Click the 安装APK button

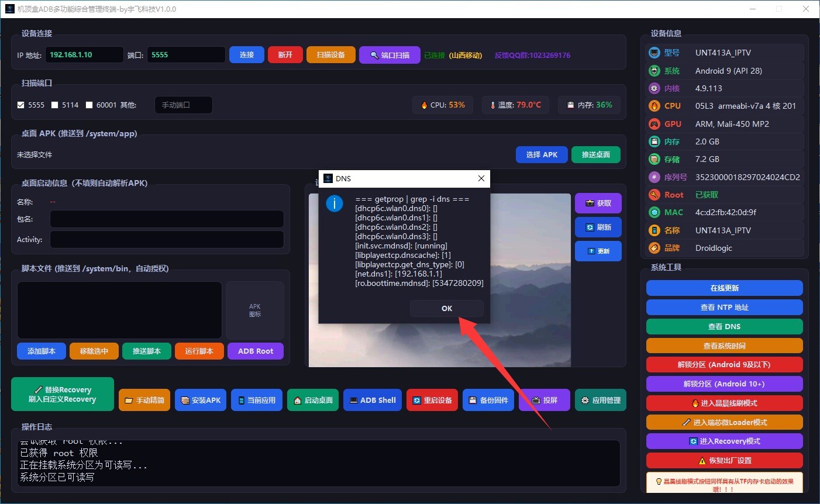click(201, 400)
